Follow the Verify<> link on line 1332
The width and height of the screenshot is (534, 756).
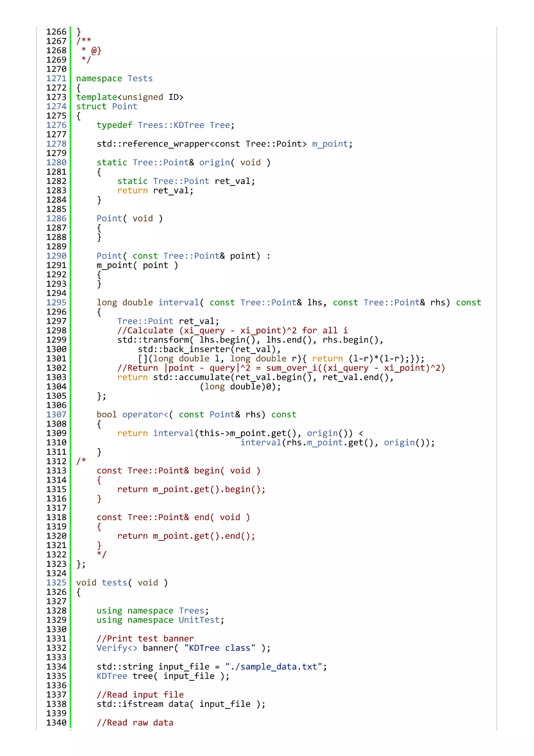(x=117, y=648)
